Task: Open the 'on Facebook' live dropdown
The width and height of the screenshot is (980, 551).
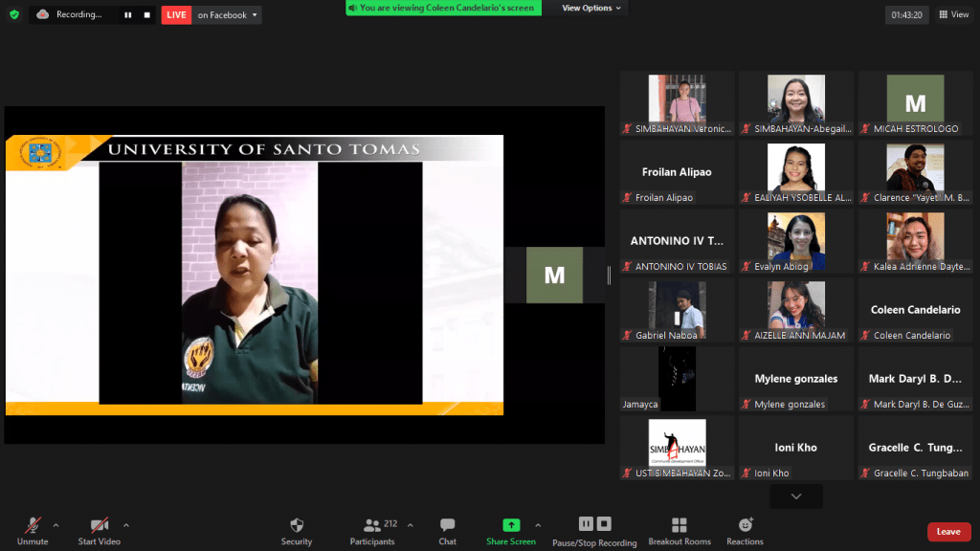Action: point(227,15)
